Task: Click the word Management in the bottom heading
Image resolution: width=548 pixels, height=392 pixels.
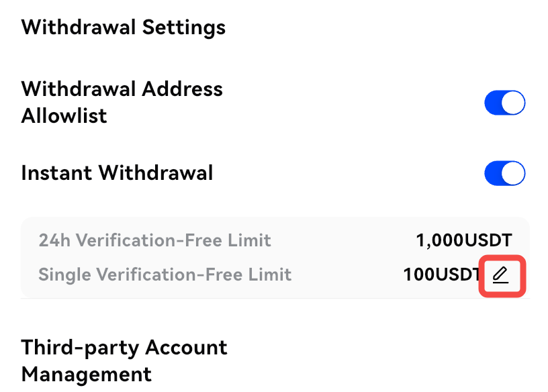Action: [x=87, y=375]
